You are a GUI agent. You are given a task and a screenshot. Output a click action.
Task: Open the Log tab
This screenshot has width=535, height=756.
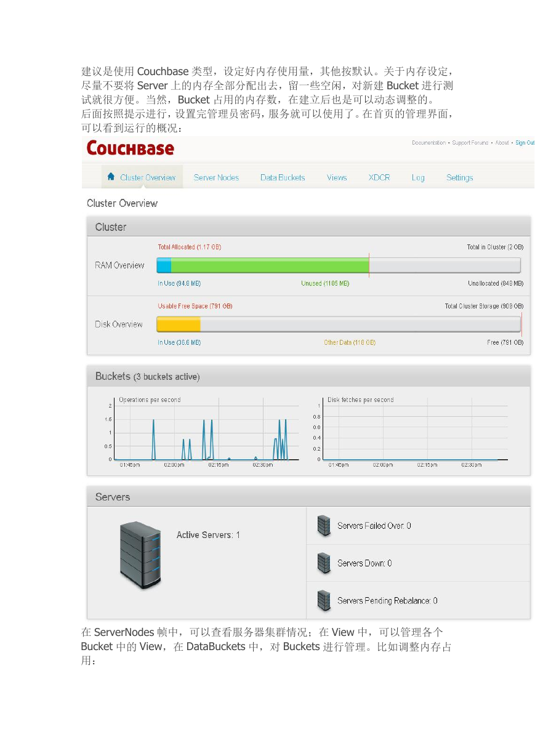click(x=418, y=177)
